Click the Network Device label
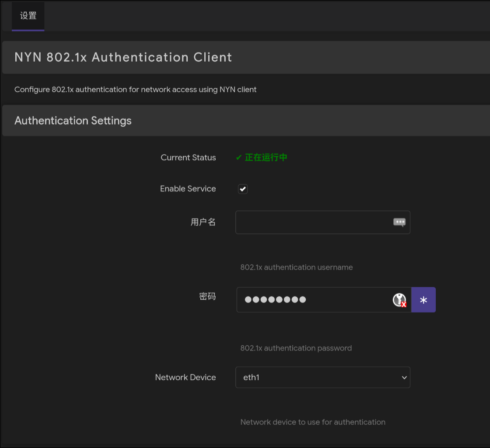Viewport: 490px width, 448px height. coord(185,377)
